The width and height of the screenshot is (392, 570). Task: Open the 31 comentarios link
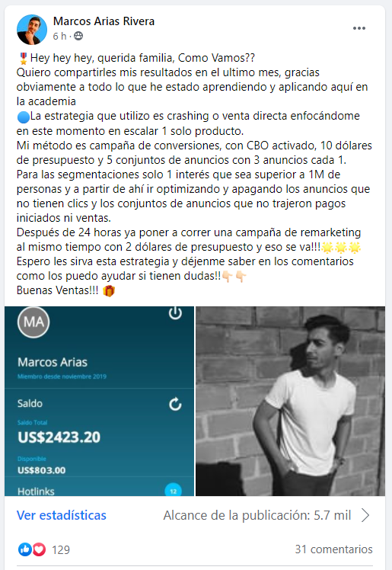click(x=333, y=549)
